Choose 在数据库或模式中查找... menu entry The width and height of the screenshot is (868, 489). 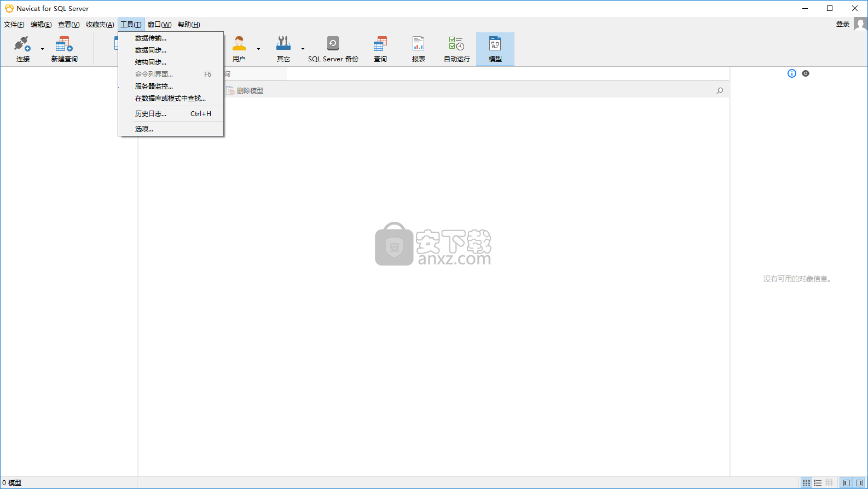tap(171, 99)
